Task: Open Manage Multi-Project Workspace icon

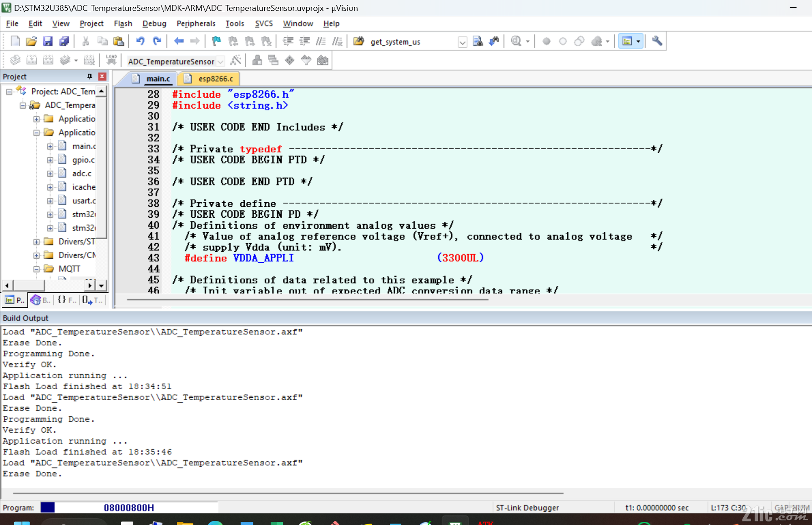Action: (273, 60)
